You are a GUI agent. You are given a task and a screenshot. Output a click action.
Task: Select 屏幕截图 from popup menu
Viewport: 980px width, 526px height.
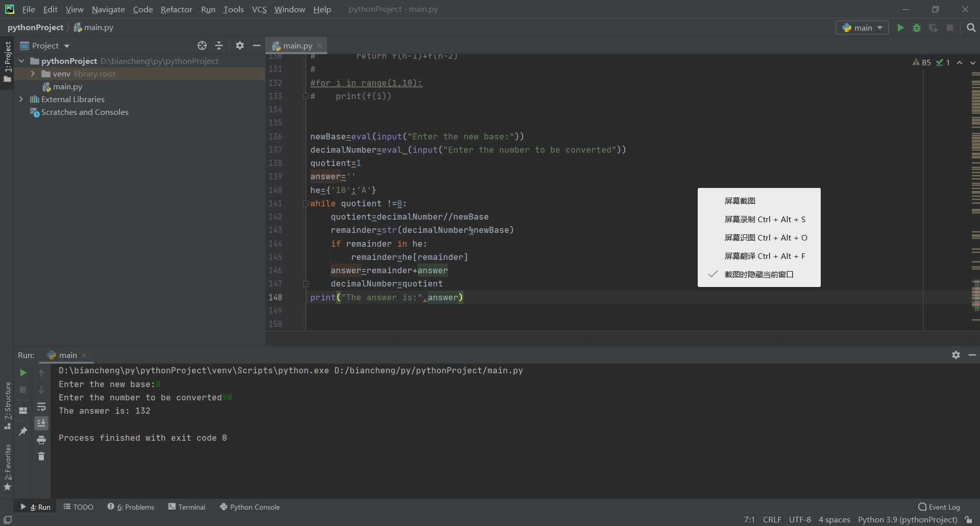coord(759,201)
